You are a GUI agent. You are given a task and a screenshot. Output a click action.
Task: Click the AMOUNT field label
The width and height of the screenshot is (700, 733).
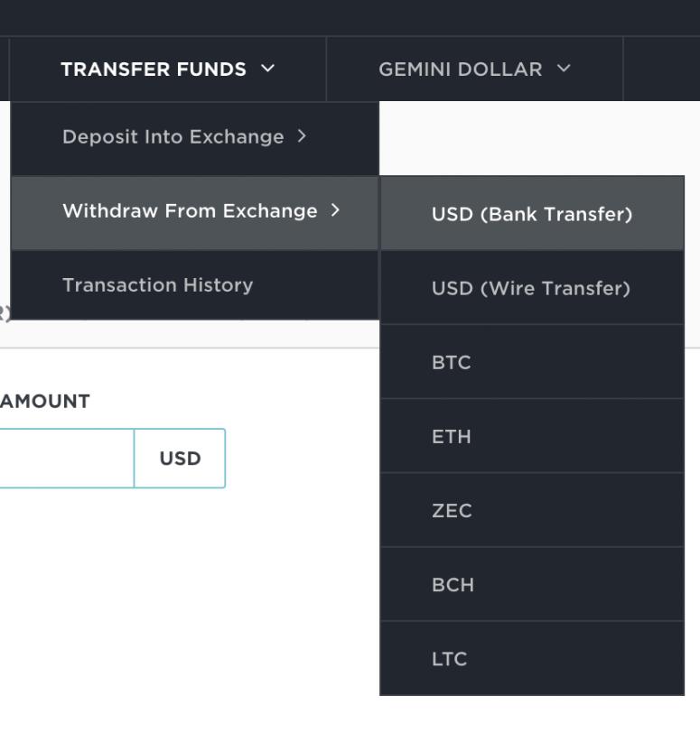click(x=45, y=402)
